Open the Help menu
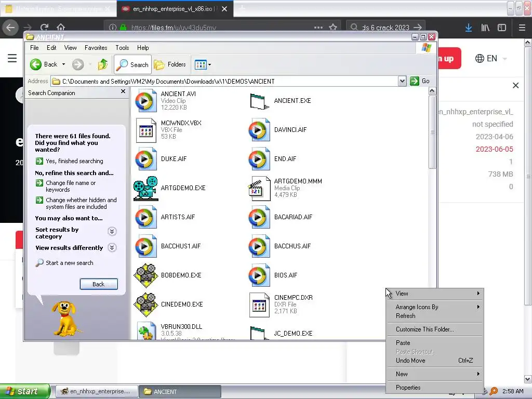The width and height of the screenshot is (532, 399). [x=143, y=48]
